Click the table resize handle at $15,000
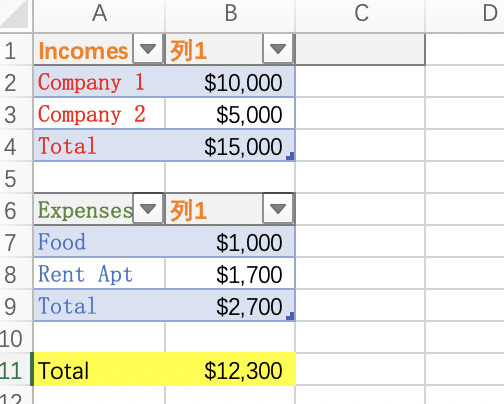 (290, 156)
